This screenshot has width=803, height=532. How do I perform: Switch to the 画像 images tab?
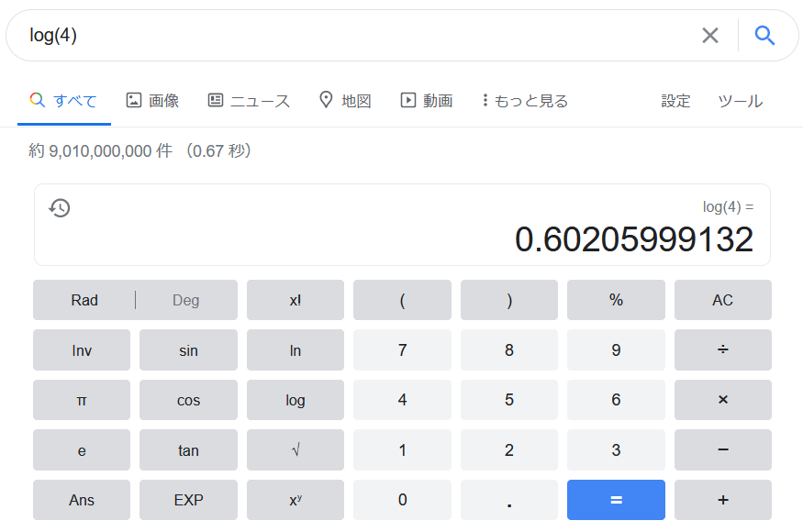[152, 100]
